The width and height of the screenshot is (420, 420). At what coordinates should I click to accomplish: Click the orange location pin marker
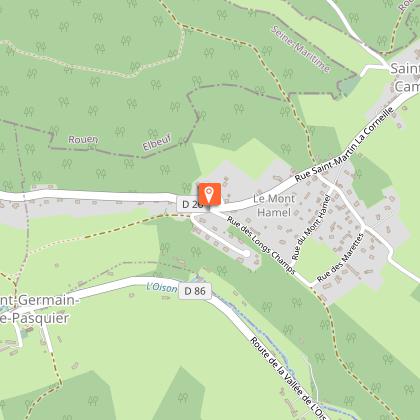pyautogui.click(x=210, y=195)
